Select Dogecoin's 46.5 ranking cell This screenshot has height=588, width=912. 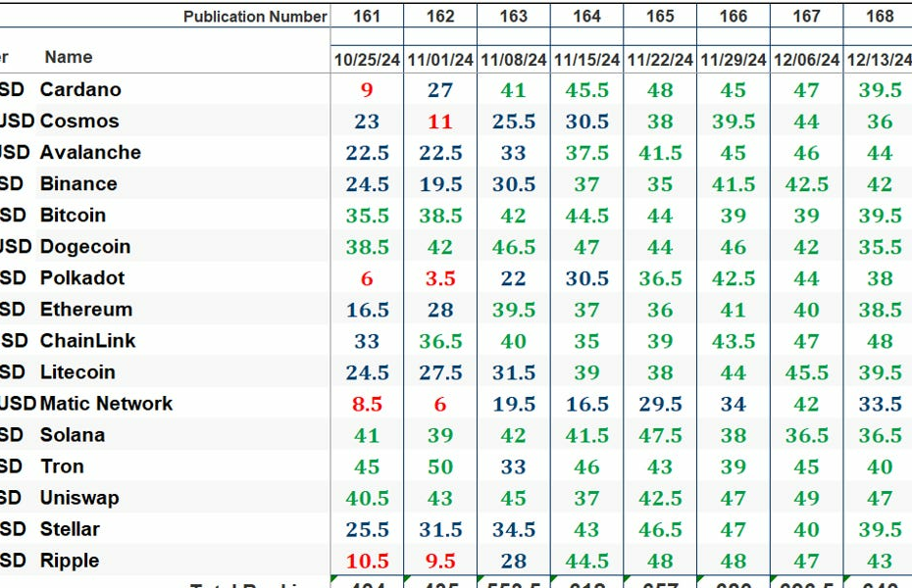(x=513, y=246)
